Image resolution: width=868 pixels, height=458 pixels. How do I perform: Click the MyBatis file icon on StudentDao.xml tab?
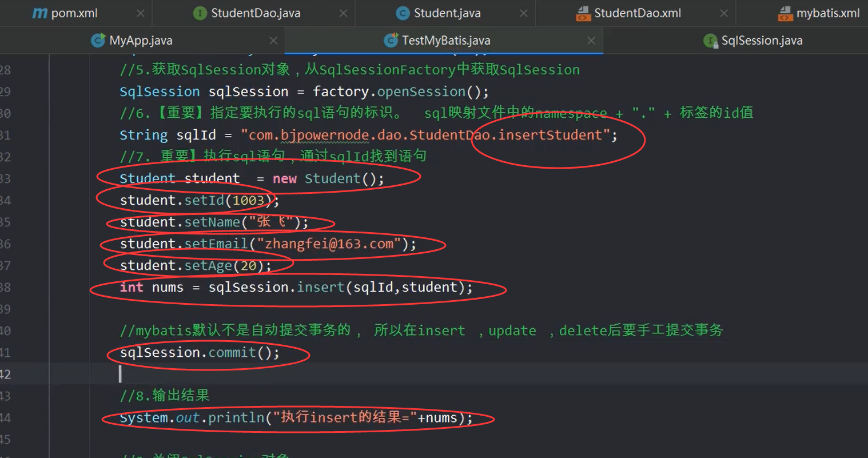[584, 13]
